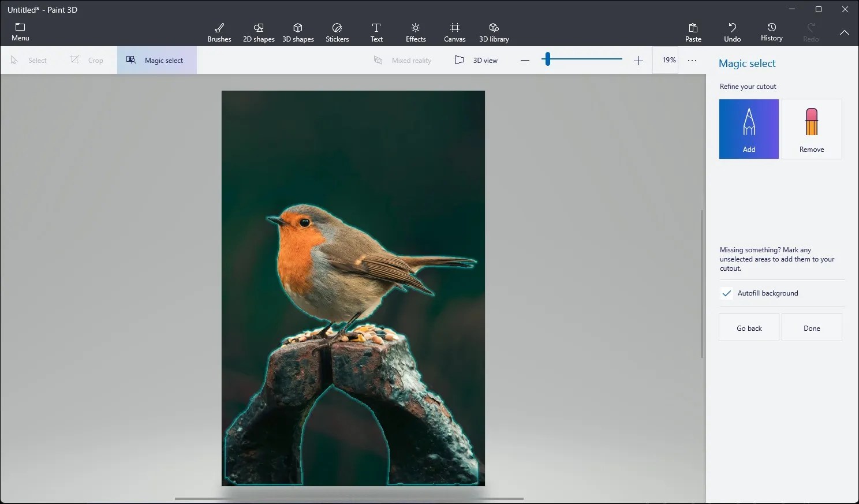Collapse the ribbon with the chevron

(x=845, y=33)
